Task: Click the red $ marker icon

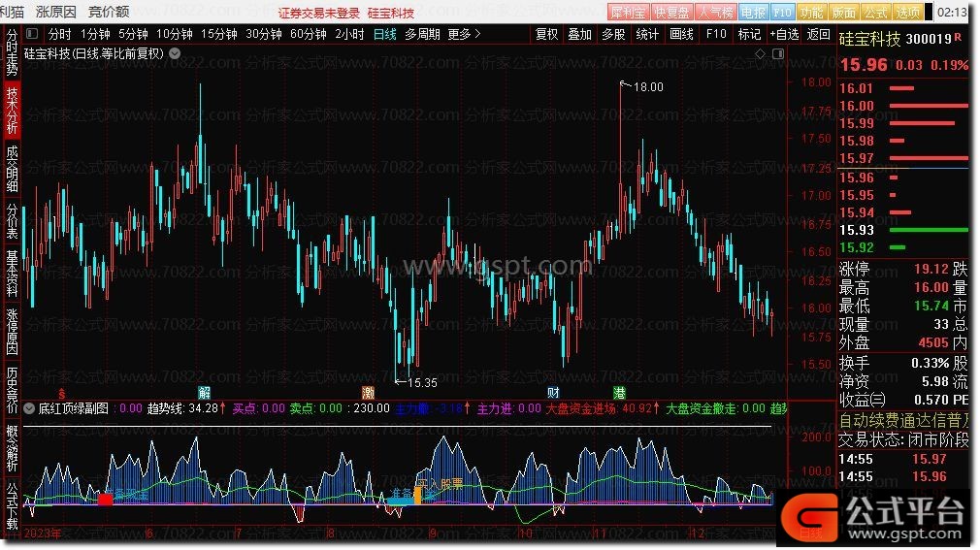Action: coord(61,393)
